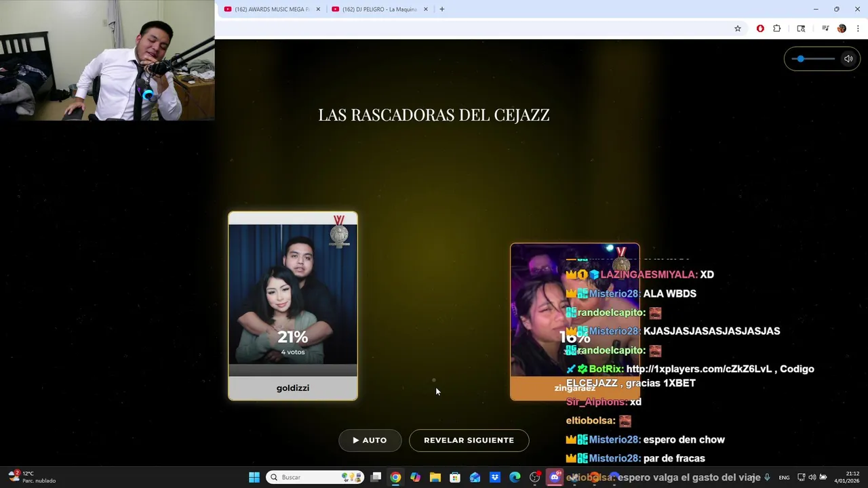Switch the ENG input language indicator
The width and height of the screenshot is (868, 488).
784,477
